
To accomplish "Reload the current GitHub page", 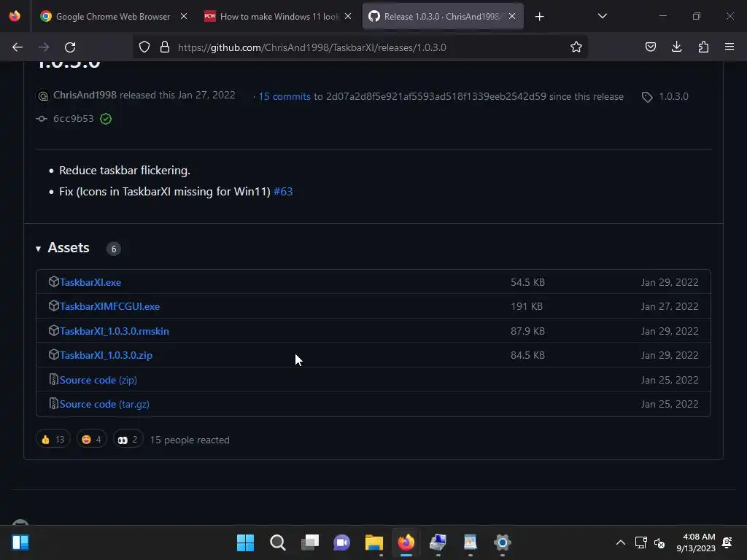I will pyautogui.click(x=70, y=47).
